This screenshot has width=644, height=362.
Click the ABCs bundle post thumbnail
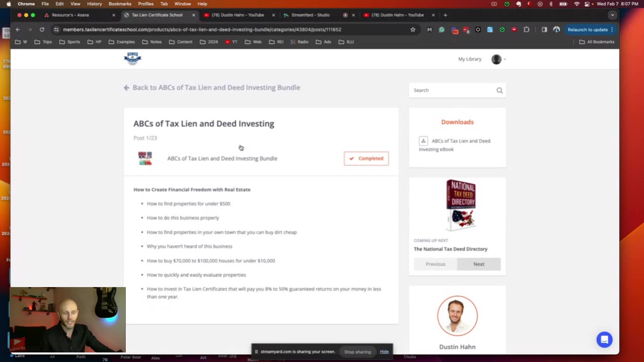click(x=145, y=158)
